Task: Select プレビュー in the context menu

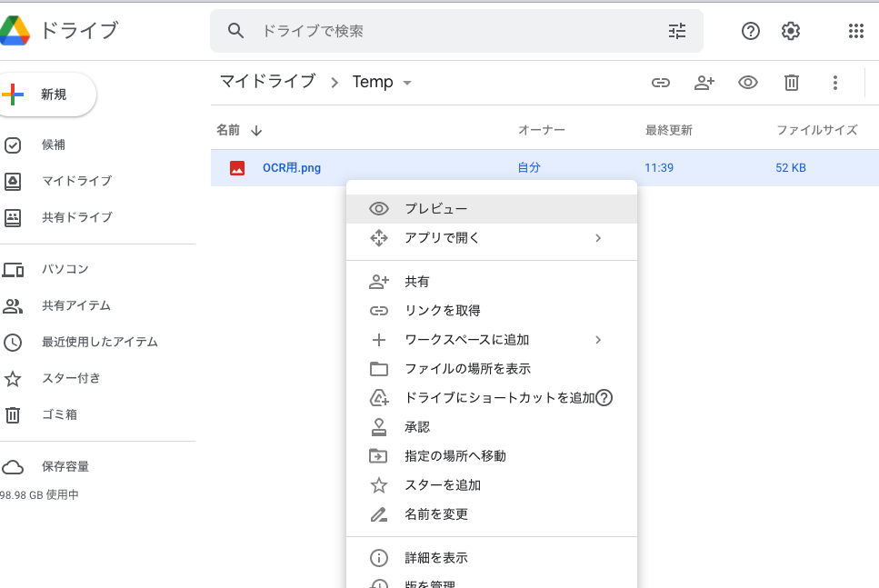Action: (492, 208)
